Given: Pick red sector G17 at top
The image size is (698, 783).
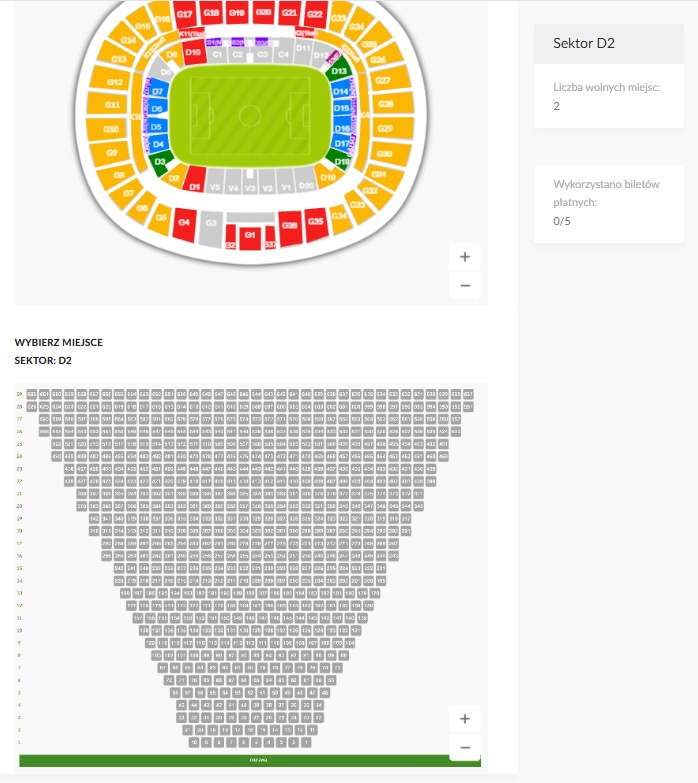Looking at the screenshot, I should 184,14.
